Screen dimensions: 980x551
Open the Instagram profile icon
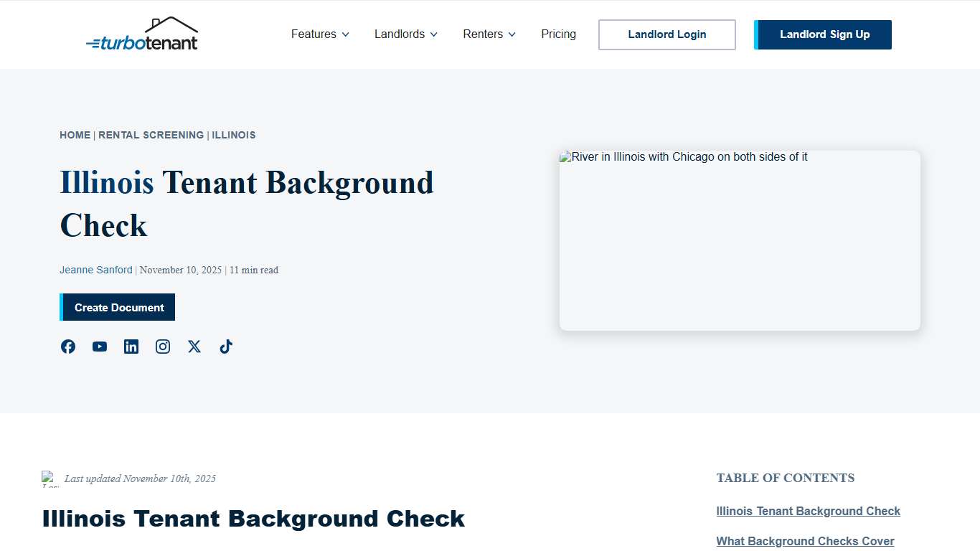(163, 347)
